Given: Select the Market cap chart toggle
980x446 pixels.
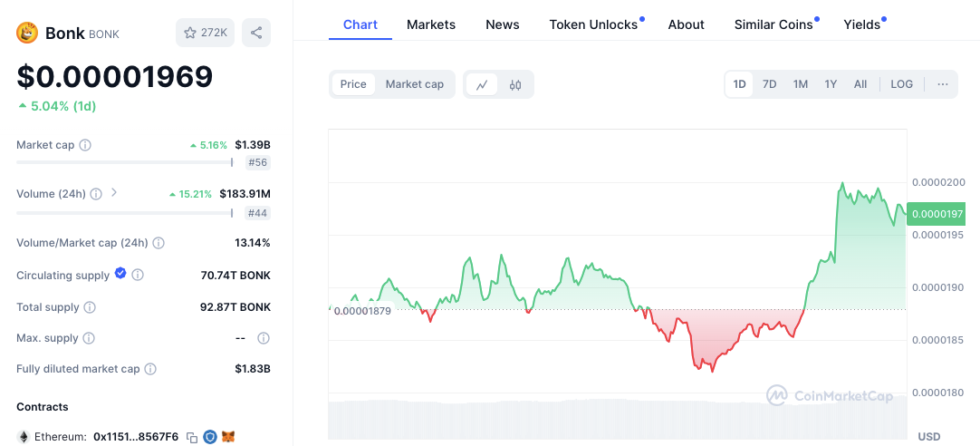Looking at the screenshot, I should point(415,84).
